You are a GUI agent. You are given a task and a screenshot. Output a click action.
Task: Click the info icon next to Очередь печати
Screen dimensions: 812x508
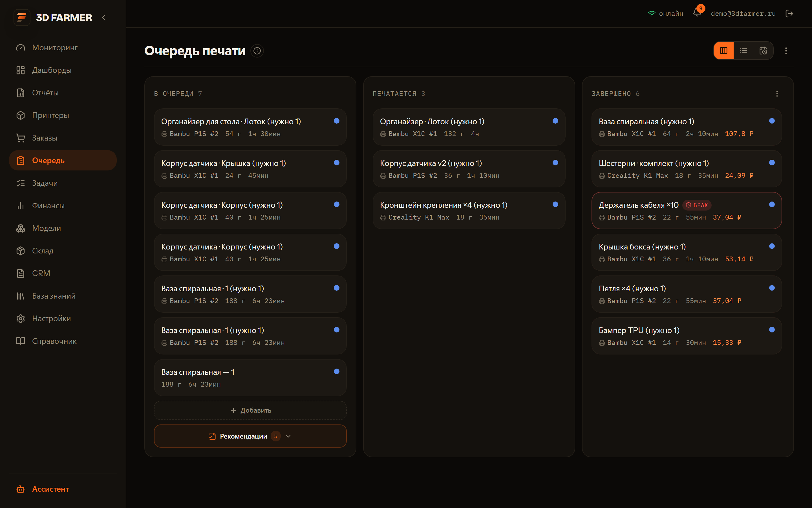tap(257, 51)
